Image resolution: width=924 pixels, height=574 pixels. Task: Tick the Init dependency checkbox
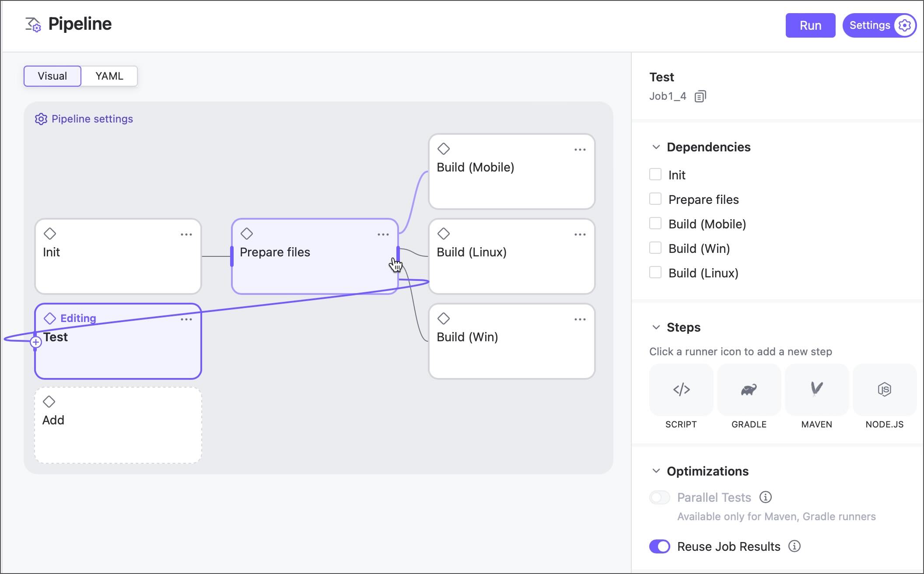pos(655,175)
